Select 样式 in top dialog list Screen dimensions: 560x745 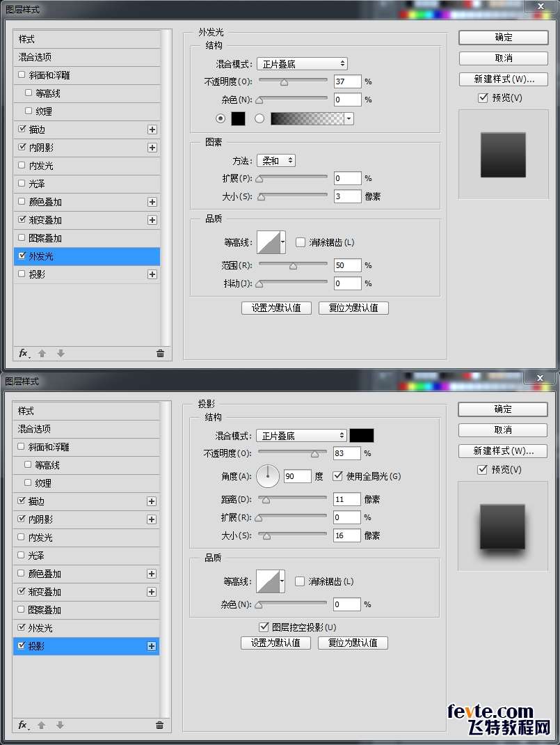coord(87,39)
